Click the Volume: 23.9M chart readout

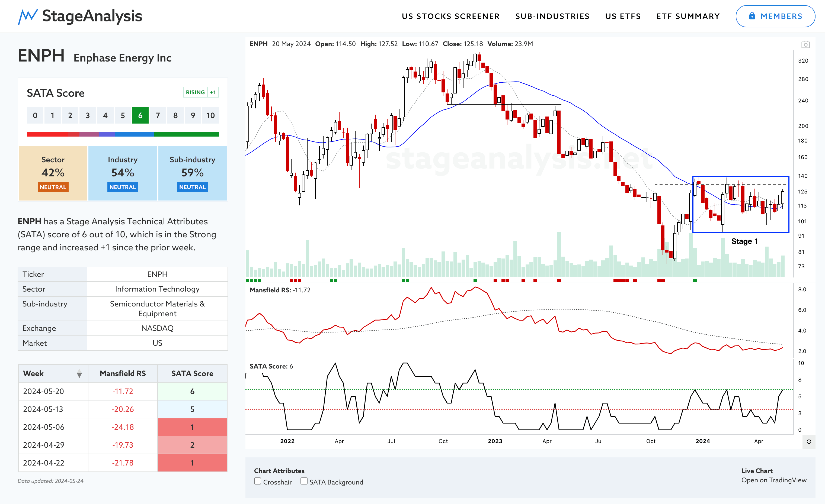coord(510,44)
